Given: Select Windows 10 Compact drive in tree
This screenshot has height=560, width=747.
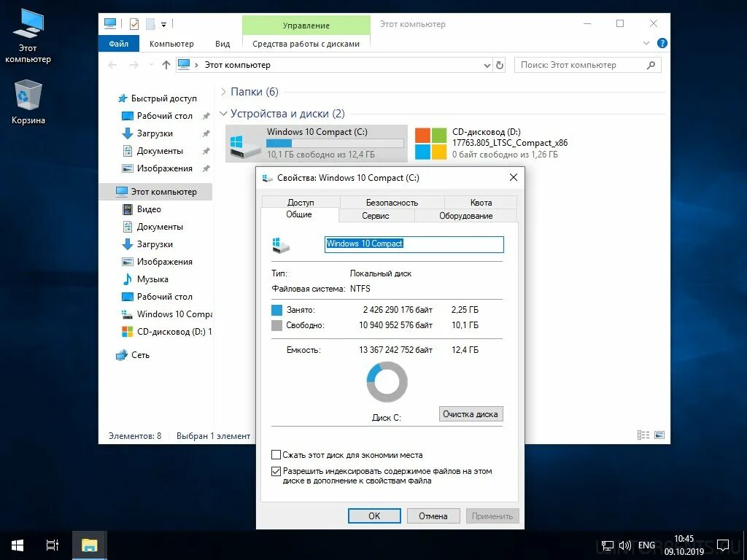Looking at the screenshot, I should pyautogui.click(x=167, y=314).
